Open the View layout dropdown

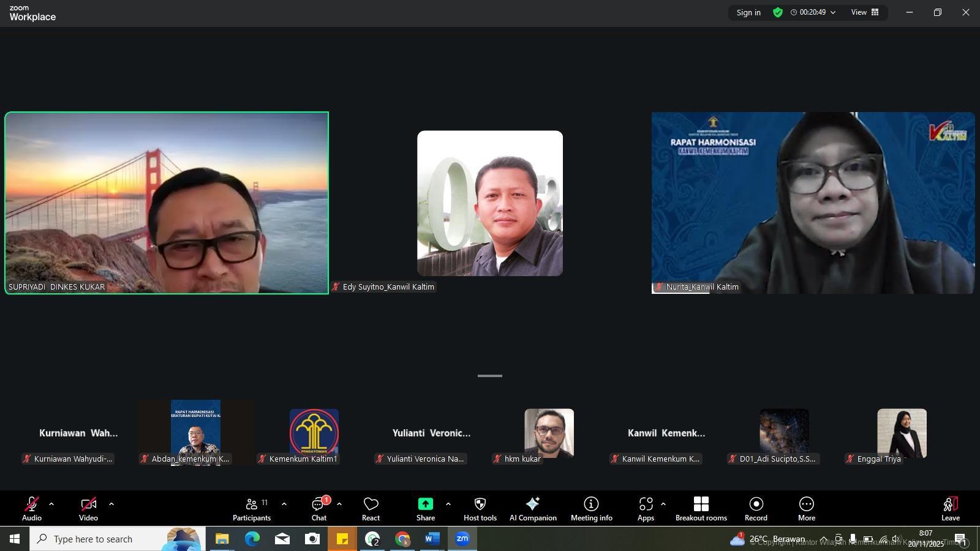(865, 12)
